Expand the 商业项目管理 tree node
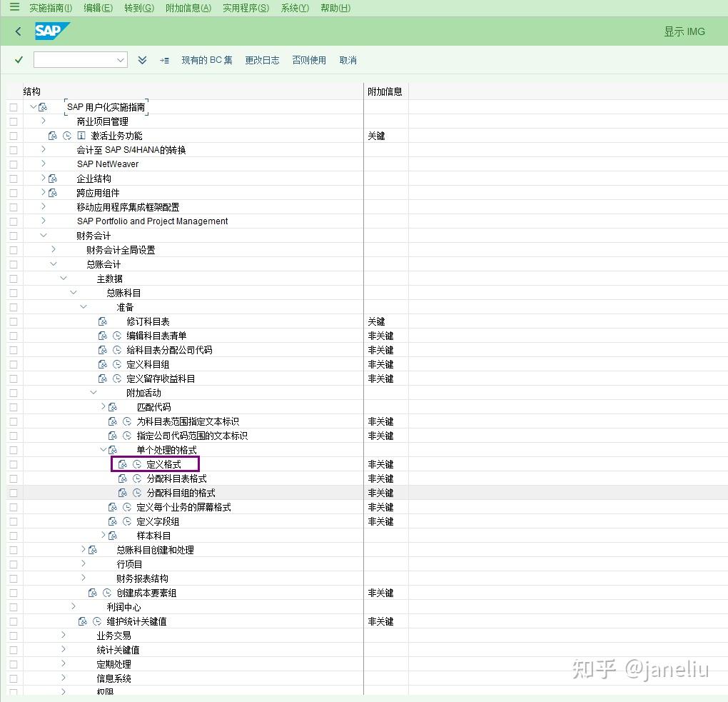The image size is (728, 702). coord(43,121)
